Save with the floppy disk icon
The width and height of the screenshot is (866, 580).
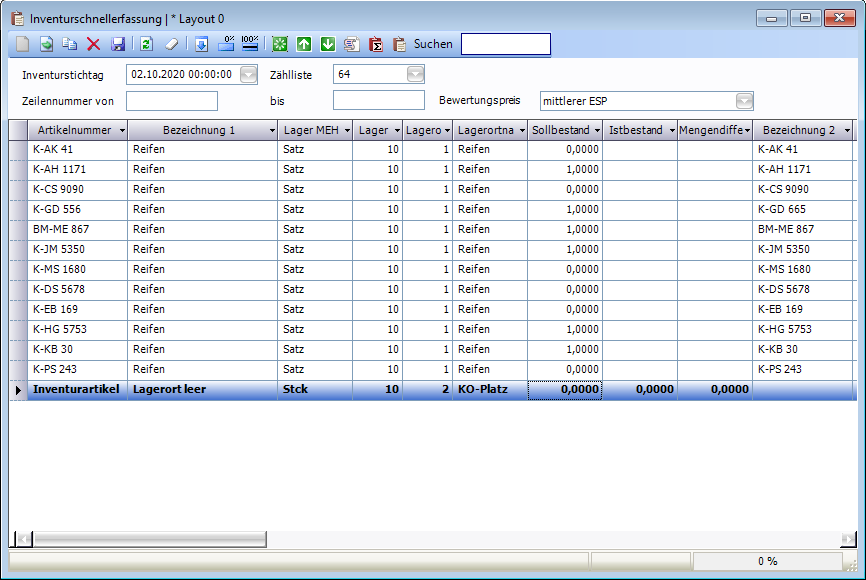tap(118, 44)
